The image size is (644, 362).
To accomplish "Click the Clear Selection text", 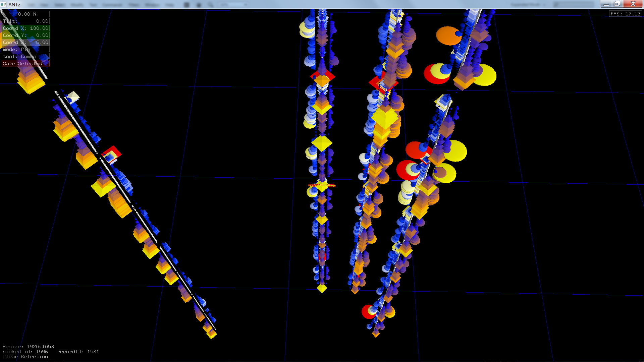I will coord(25,357).
